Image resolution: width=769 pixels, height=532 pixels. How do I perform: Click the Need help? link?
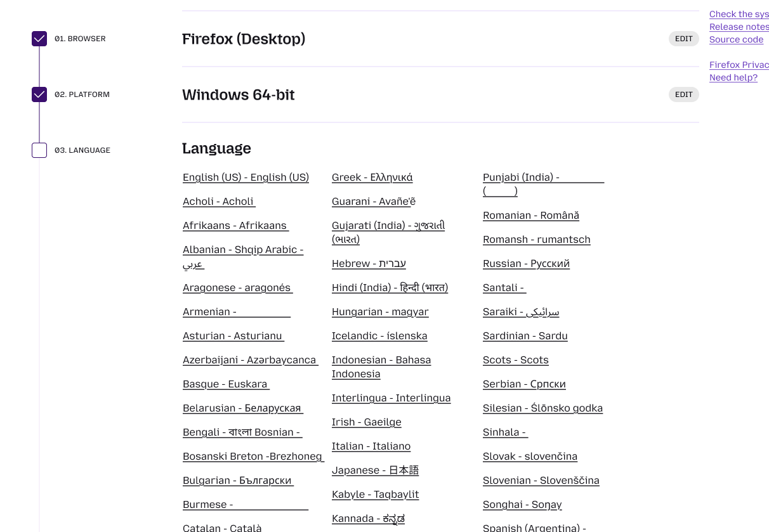[x=733, y=77]
